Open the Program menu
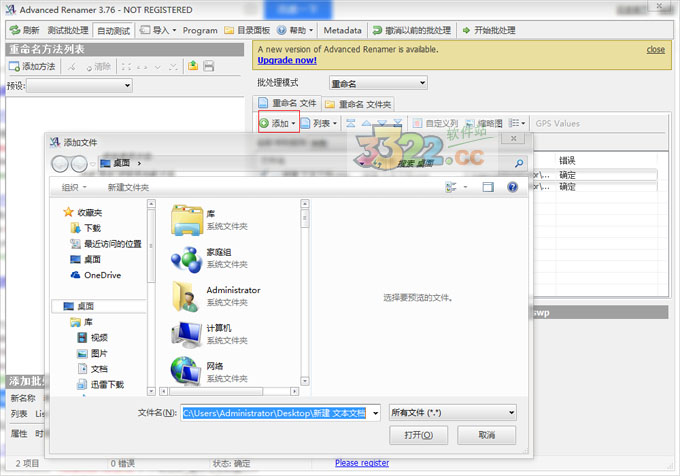Image resolution: width=680 pixels, height=476 pixels. click(200, 30)
